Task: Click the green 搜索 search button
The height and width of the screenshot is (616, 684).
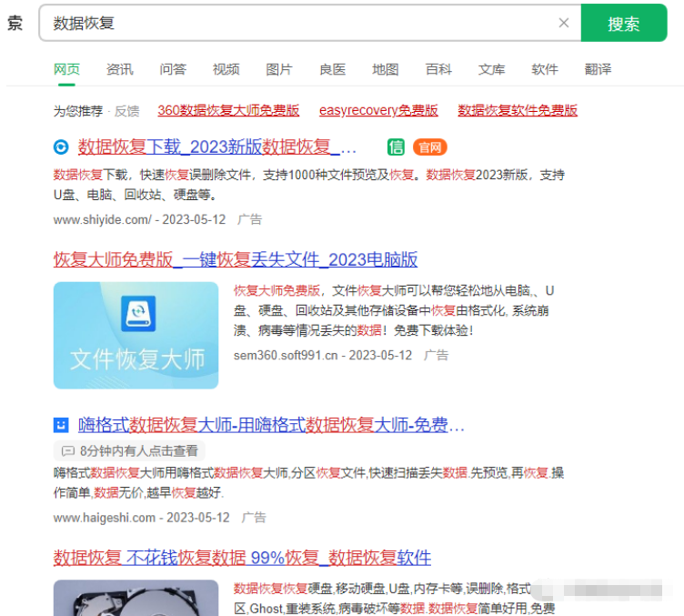Action: (x=623, y=24)
